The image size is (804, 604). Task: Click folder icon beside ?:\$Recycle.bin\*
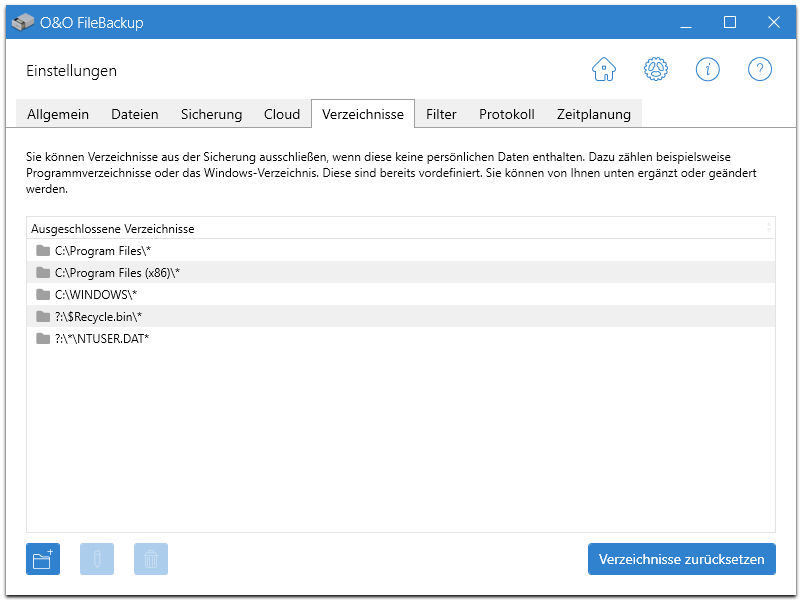click(x=43, y=317)
